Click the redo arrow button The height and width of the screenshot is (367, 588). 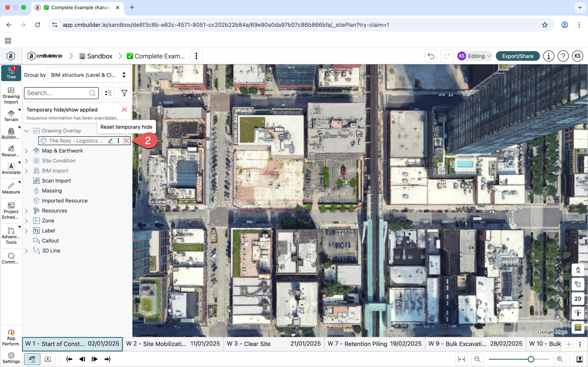click(x=447, y=56)
